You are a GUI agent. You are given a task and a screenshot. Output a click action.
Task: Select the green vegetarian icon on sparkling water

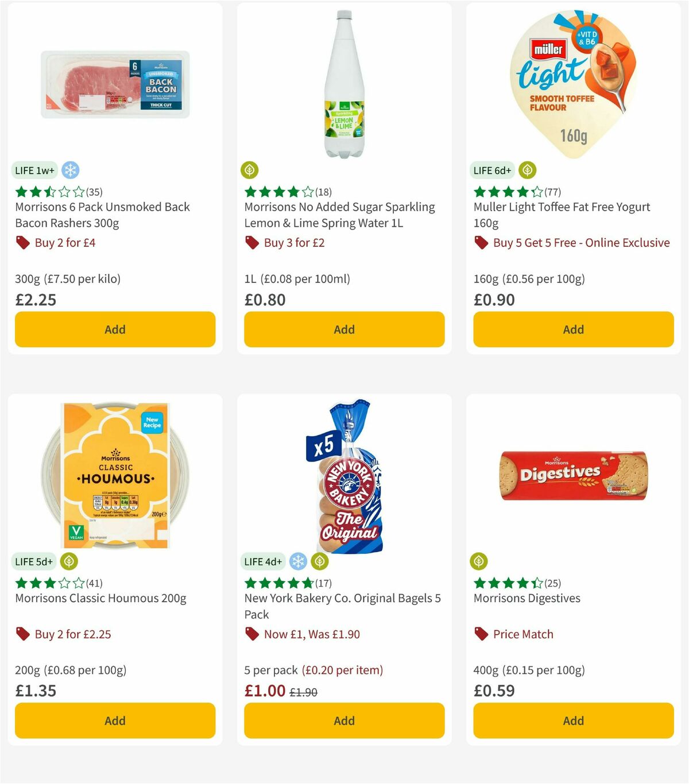click(248, 170)
